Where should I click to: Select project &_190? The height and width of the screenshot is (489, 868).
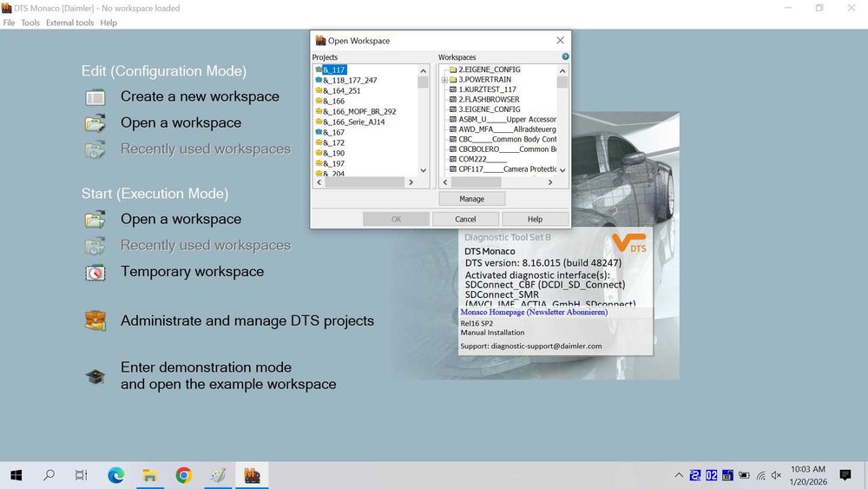pyautogui.click(x=334, y=153)
